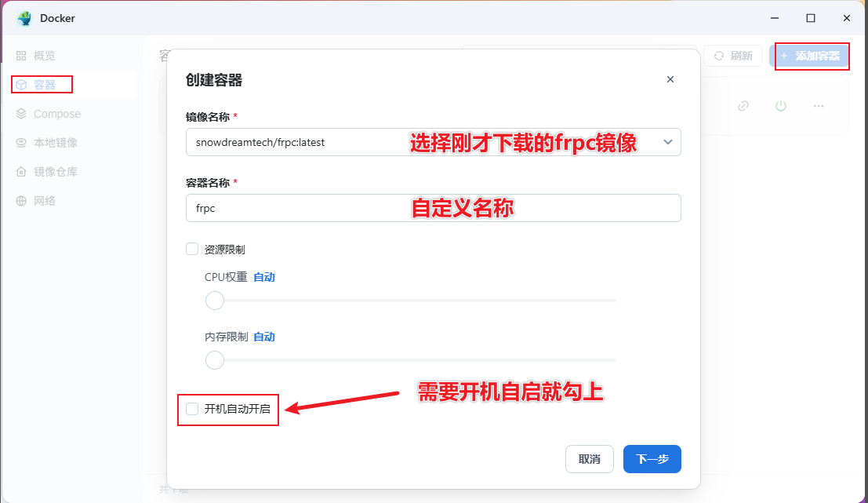Click the 内存限制 slider handle
This screenshot has height=503, width=868.
(x=215, y=360)
